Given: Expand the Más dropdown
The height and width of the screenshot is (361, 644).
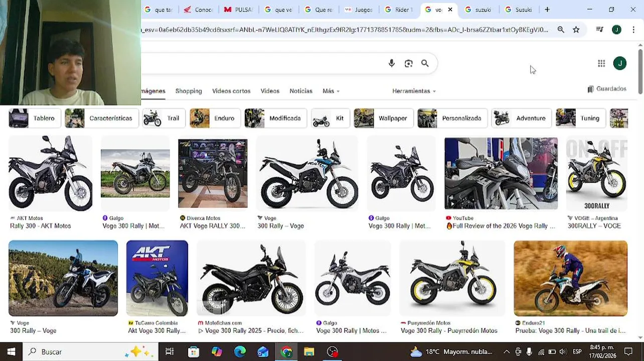Looking at the screenshot, I should coord(331,91).
